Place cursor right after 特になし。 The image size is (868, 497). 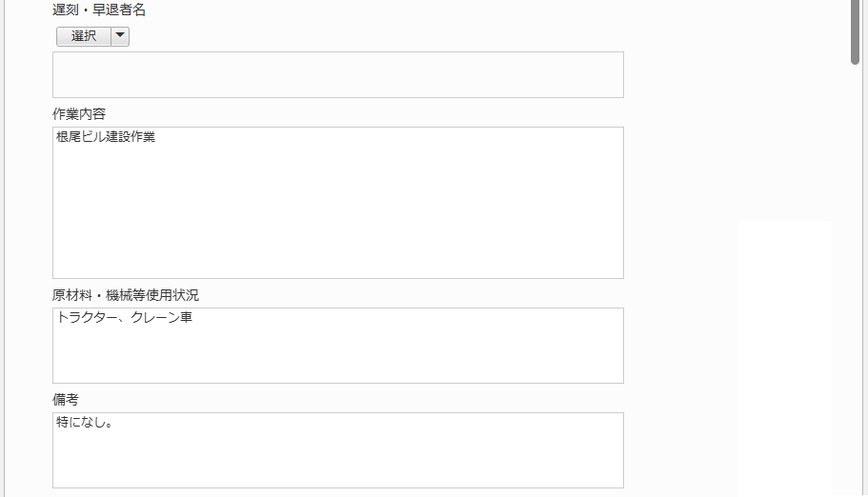pyautogui.click(x=115, y=422)
